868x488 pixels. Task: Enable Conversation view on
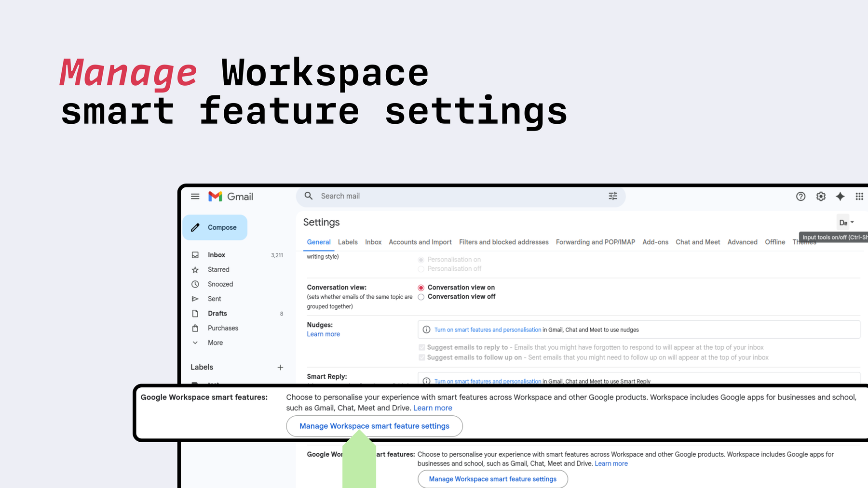(x=421, y=287)
